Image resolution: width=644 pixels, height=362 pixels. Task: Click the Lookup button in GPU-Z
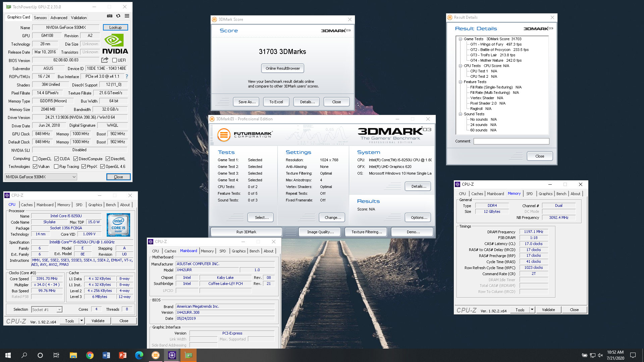115,27
